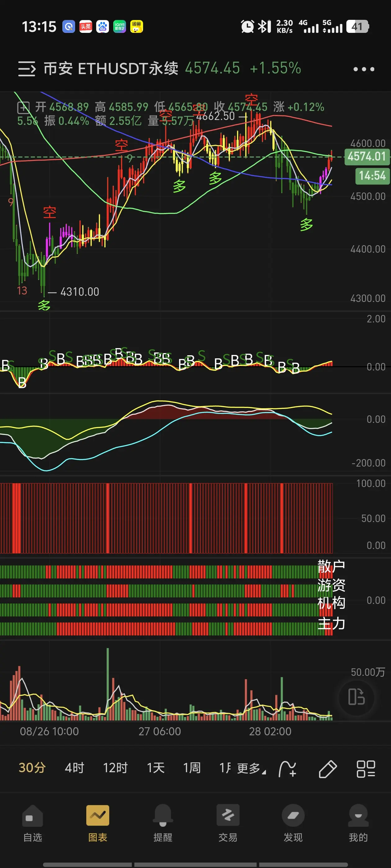Open the 我的 profile tab
Screen dimensions: 391x868
(358, 823)
